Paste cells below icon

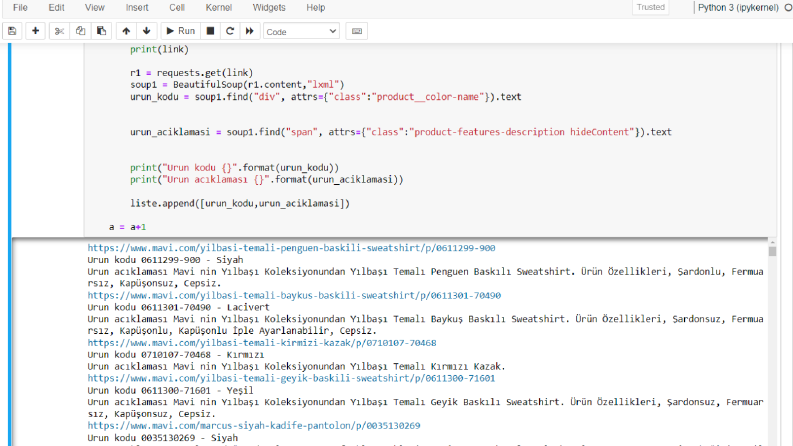pyautogui.click(x=101, y=31)
